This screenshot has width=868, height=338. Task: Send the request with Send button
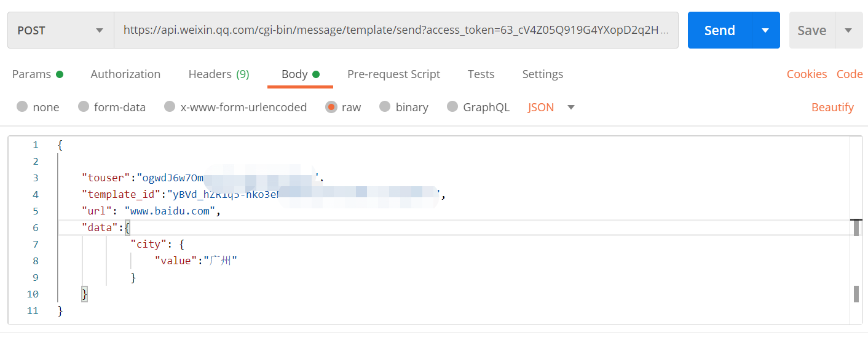pos(719,30)
